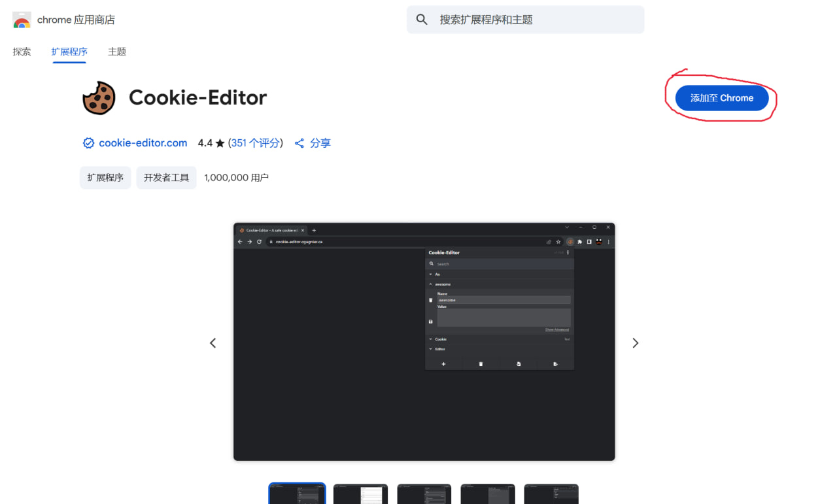Click the Chrome Web Store rainbow logo
837x504 pixels.
[x=22, y=20]
